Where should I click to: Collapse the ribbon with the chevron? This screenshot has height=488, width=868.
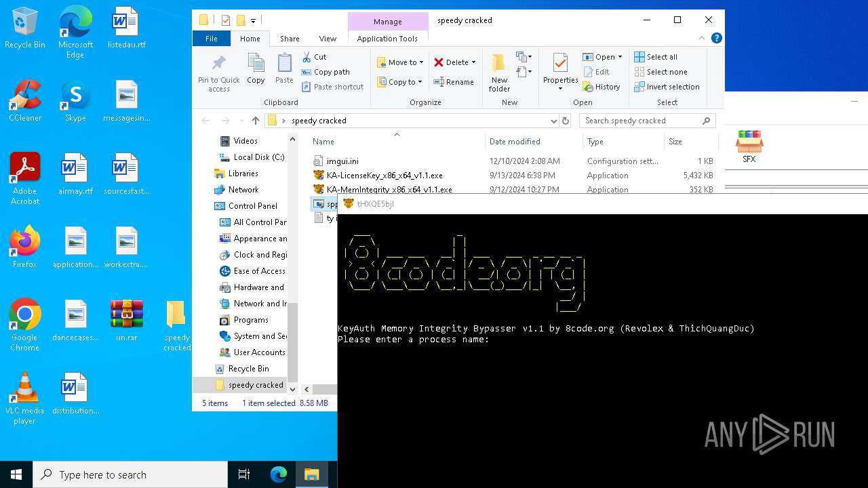pos(703,39)
